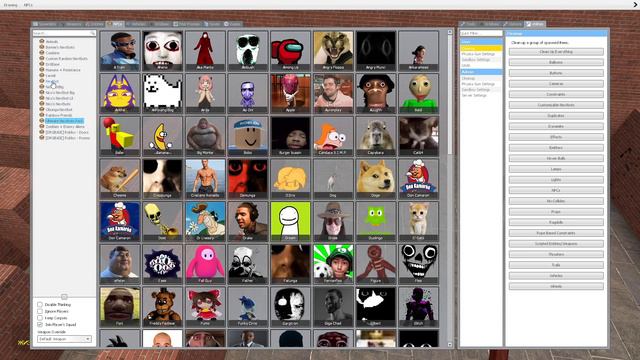Select the Animals NPC category

pyautogui.click(x=51, y=42)
